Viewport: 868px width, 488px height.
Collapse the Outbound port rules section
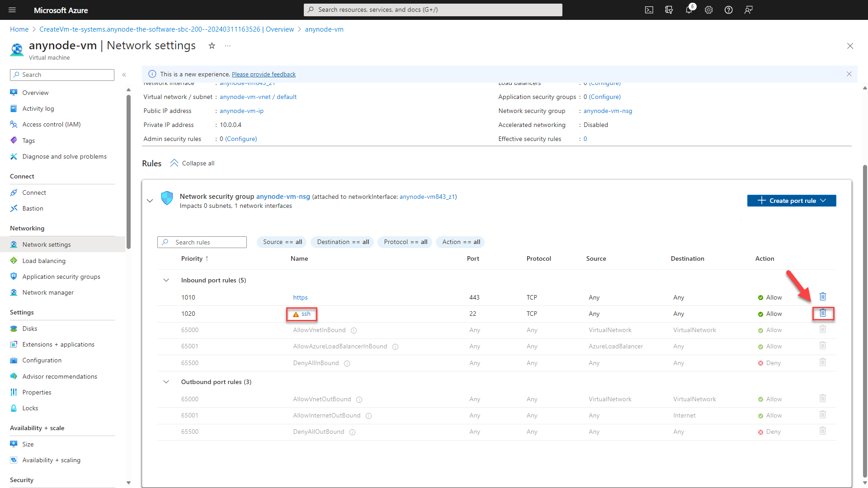[166, 381]
